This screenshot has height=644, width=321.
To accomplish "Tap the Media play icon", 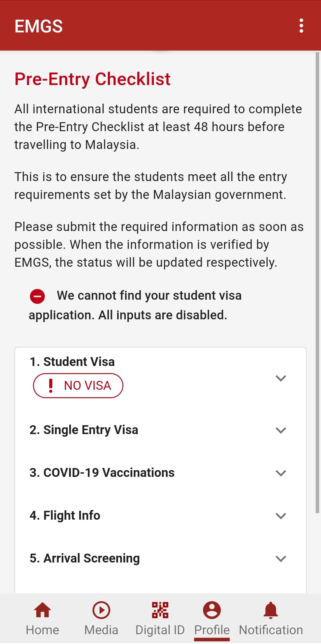I will [x=101, y=610].
